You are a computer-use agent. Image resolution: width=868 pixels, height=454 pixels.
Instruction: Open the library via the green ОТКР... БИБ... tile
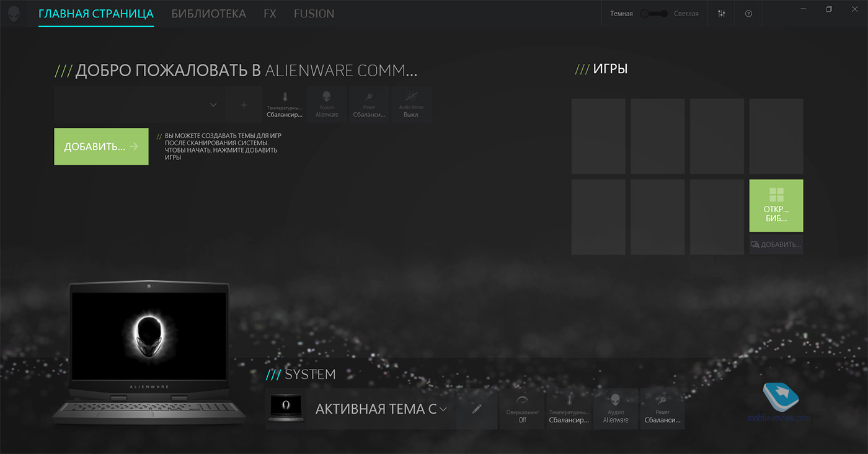pos(776,206)
